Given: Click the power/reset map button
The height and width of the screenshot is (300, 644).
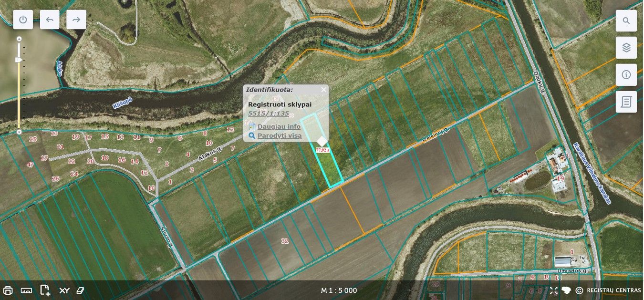Looking at the screenshot, I should (x=23, y=20).
